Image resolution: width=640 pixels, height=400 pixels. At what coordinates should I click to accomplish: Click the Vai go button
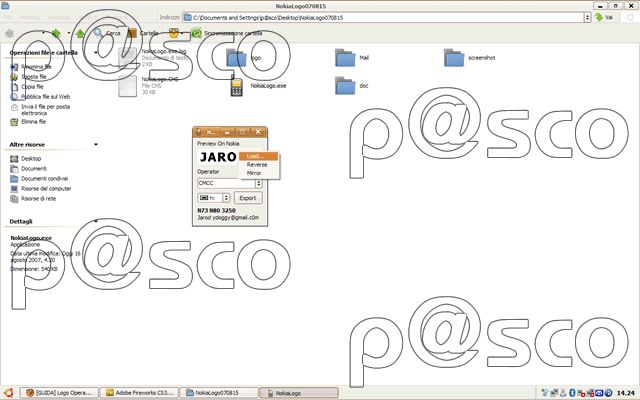click(x=604, y=18)
